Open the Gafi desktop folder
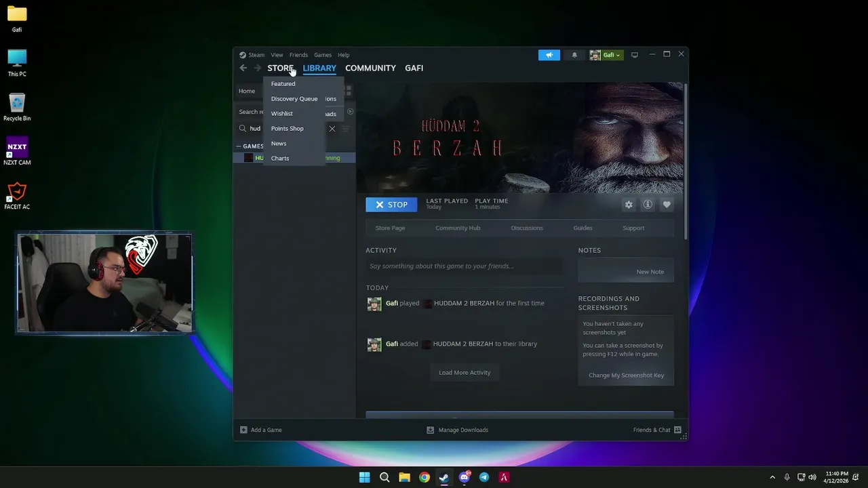 [17, 19]
